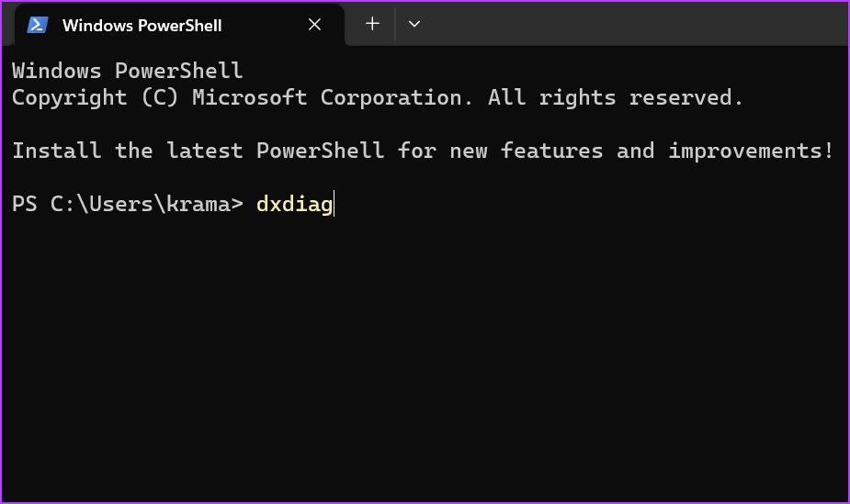Click the krama folder name in the prompt

tap(198, 204)
